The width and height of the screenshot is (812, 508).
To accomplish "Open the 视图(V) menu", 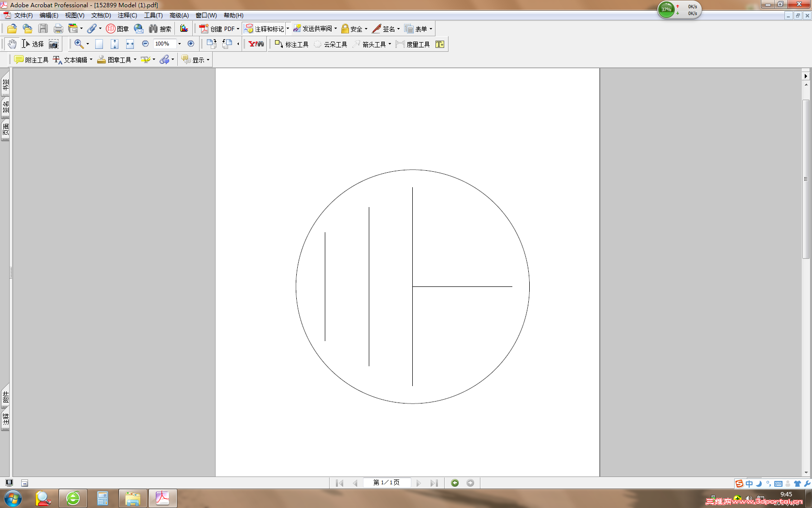I will coord(75,15).
